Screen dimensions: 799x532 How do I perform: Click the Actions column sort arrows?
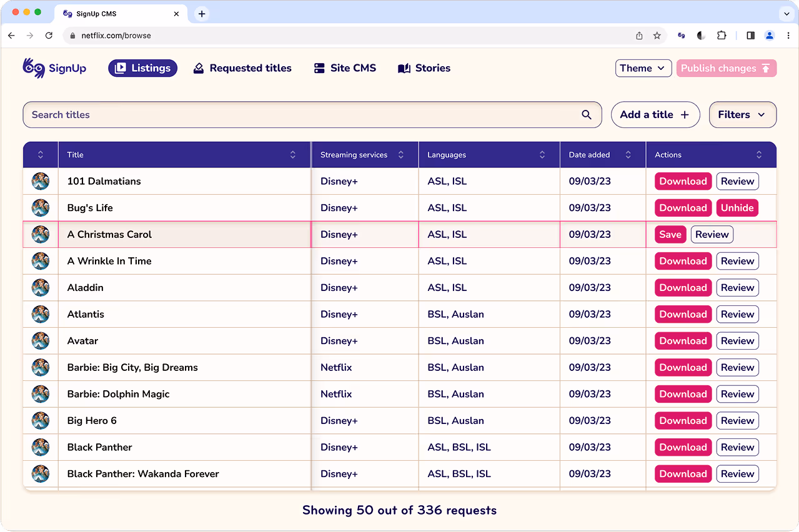(x=759, y=155)
